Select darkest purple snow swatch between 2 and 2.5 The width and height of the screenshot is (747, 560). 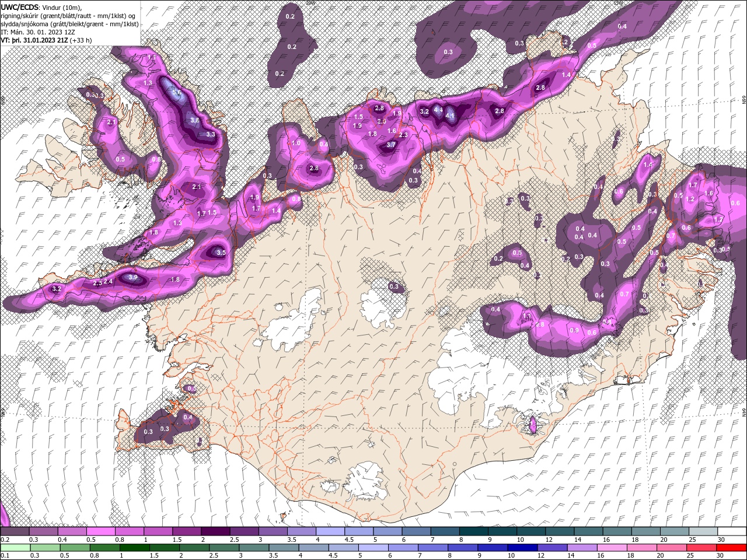tap(215, 531)
